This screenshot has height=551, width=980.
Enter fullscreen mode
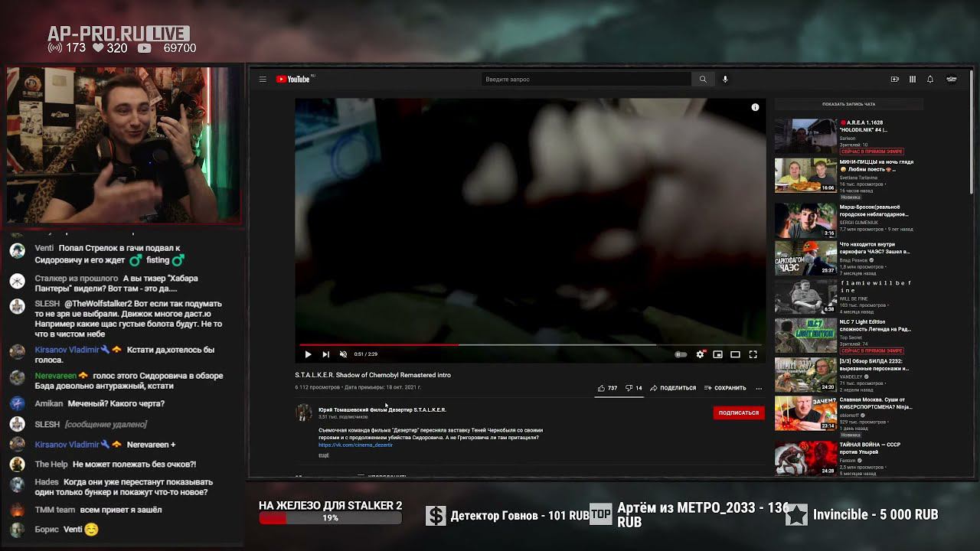pos(753,354)
